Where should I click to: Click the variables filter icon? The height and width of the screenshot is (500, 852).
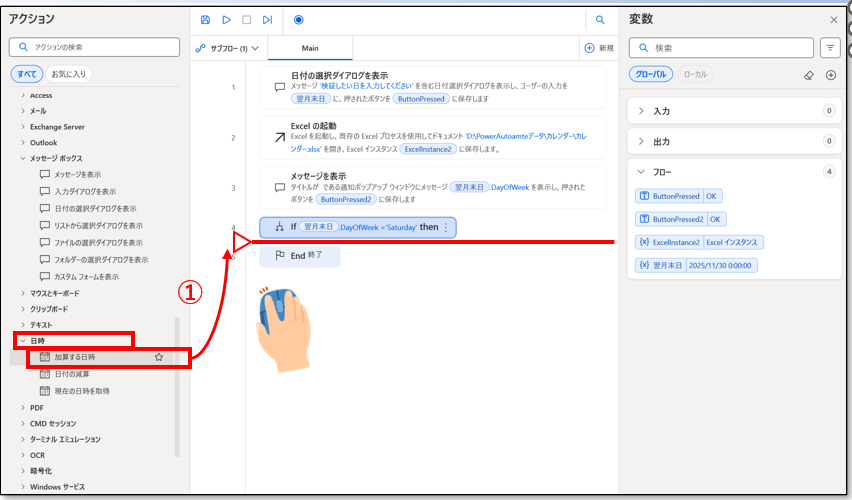tap(829, 47)
